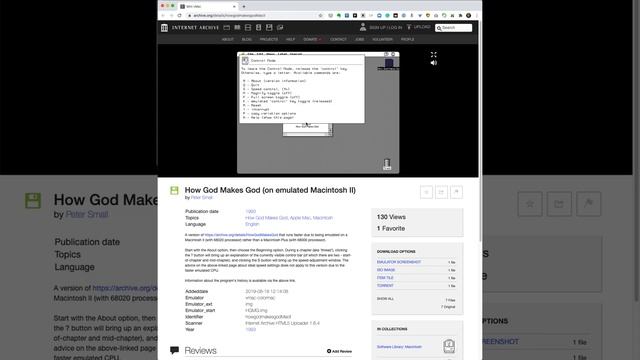This screenshot has height=360, width=640.
Task: Open the Audio icon in Archive navbar
Action: click(x=258, y=27)
